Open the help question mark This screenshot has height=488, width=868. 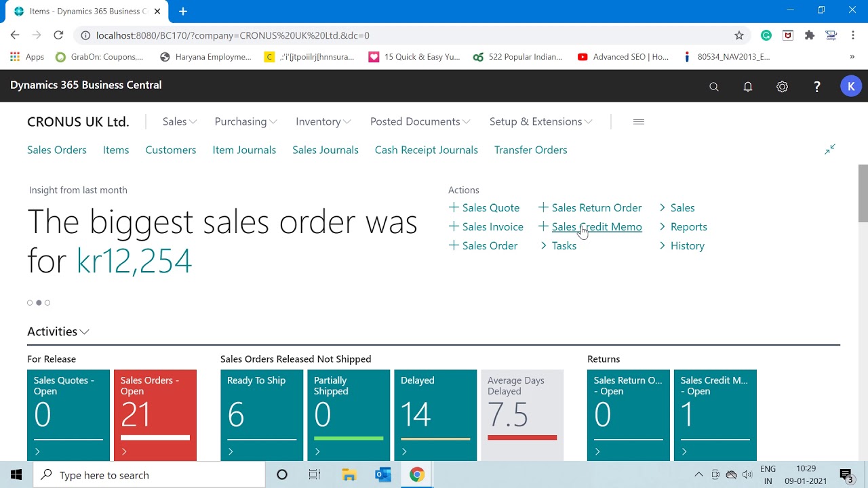point(816,87)
